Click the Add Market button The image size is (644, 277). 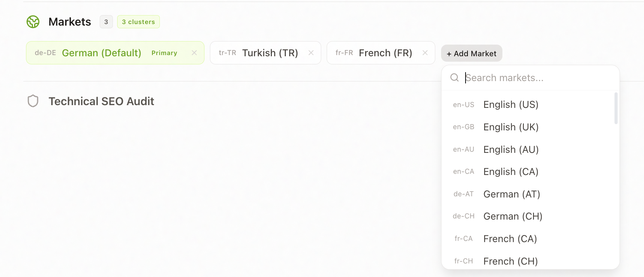coord(472,54)
